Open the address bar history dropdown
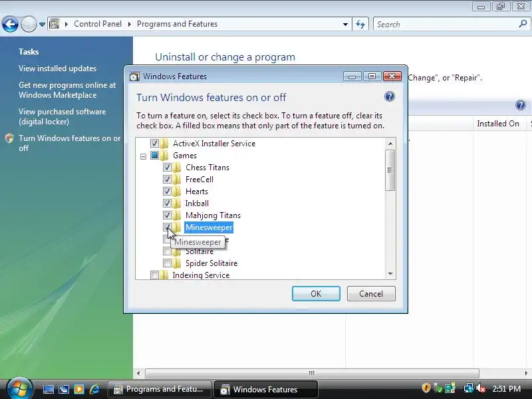532x399 pixels. 345,25
